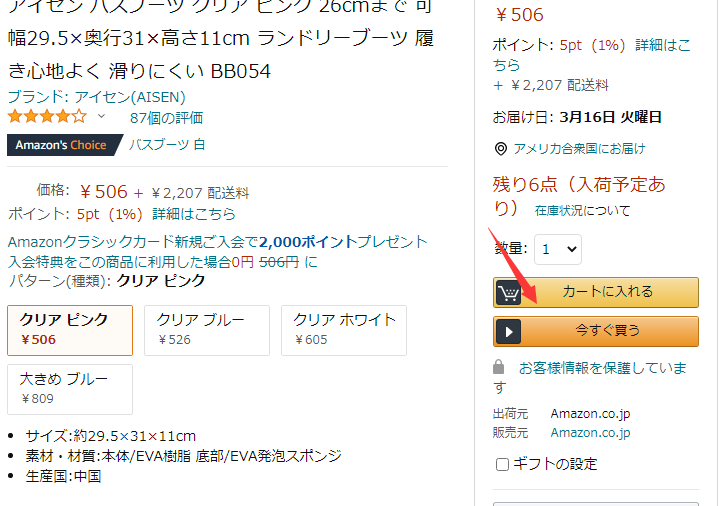The image size is (719, 506).
Task: Open the お客様情報を保護しています link
Action: point(602,368)
